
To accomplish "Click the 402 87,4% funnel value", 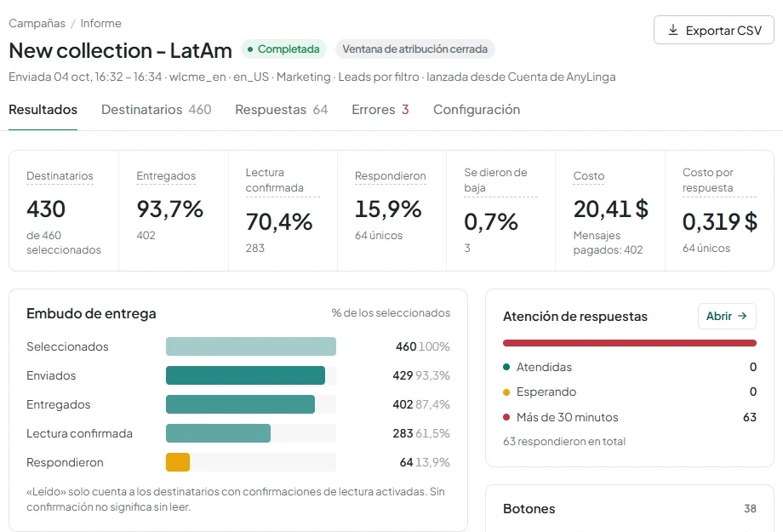I will point(421,404).
